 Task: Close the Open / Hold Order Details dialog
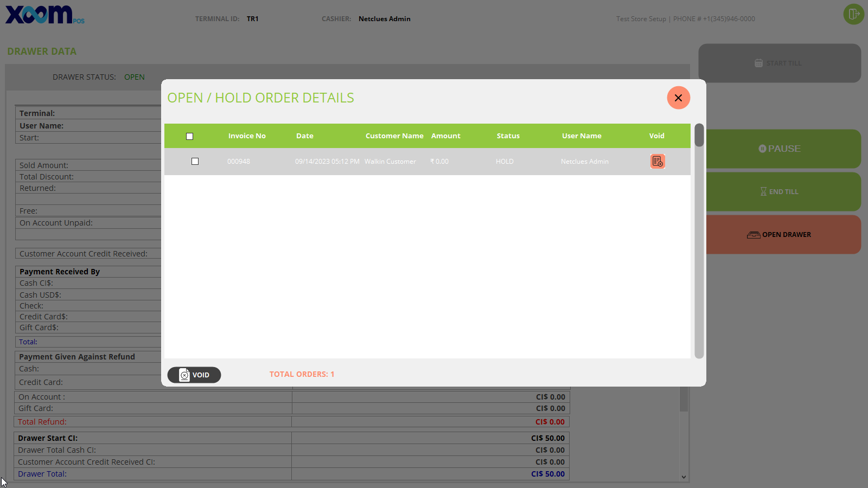click(x=678, y=98)
